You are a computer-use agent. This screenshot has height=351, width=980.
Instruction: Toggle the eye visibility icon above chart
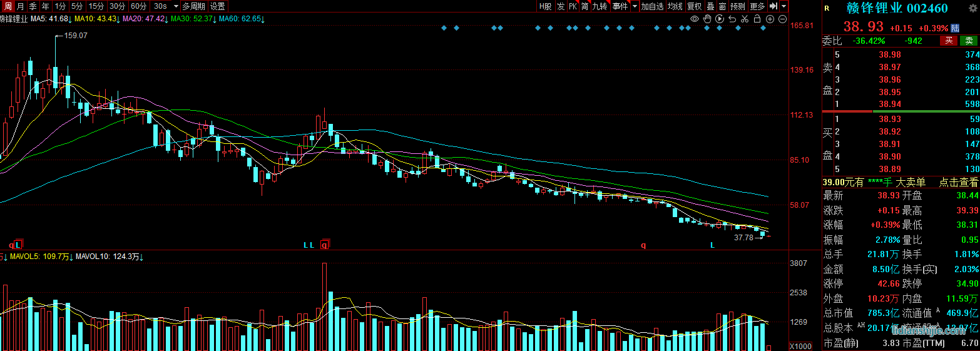[694, 19]
